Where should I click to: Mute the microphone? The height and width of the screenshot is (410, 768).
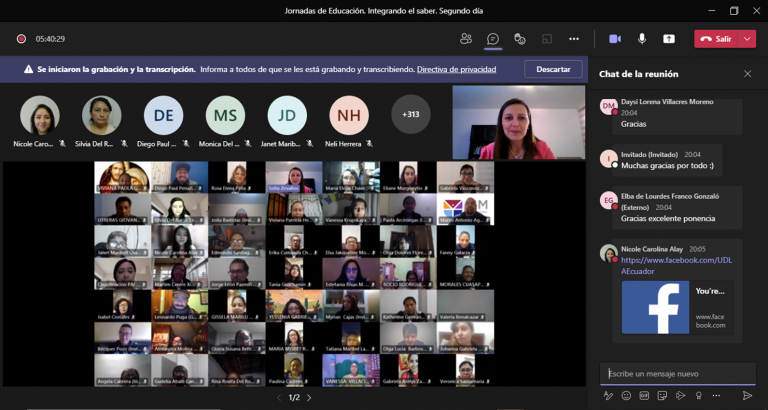(x=642, y=39)
